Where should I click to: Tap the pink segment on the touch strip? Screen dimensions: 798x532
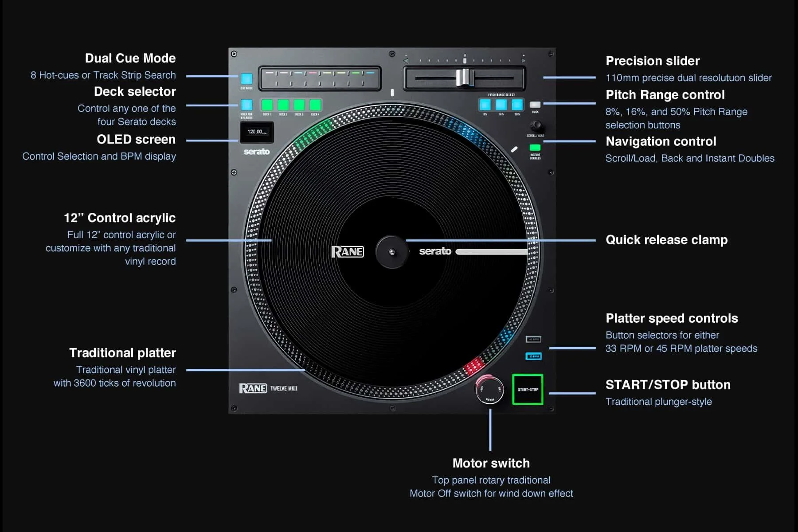point(312,73)
